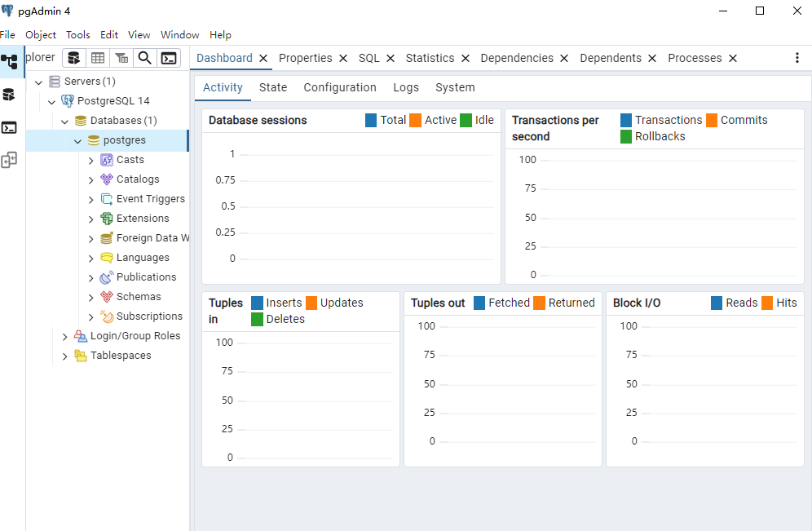Click the Subscriptions node icon
The height and width of the screenshot is (531, 812).
[x=107, y=316]
